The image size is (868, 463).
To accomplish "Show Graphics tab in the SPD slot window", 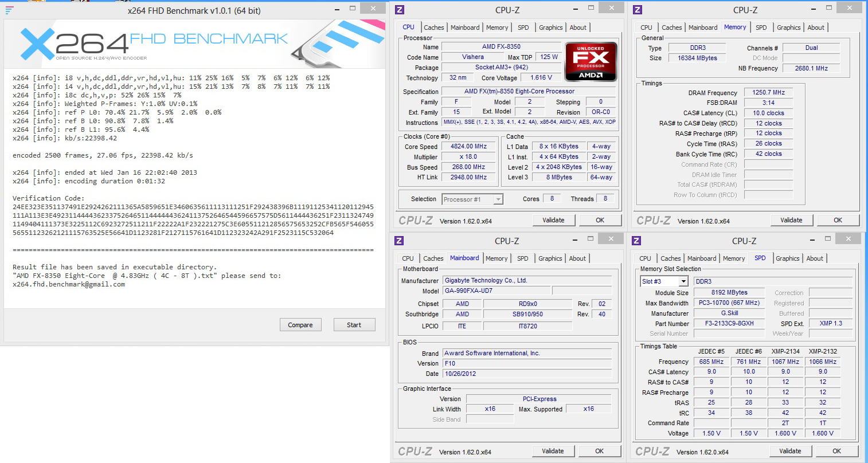I will (x=788, y=258).
